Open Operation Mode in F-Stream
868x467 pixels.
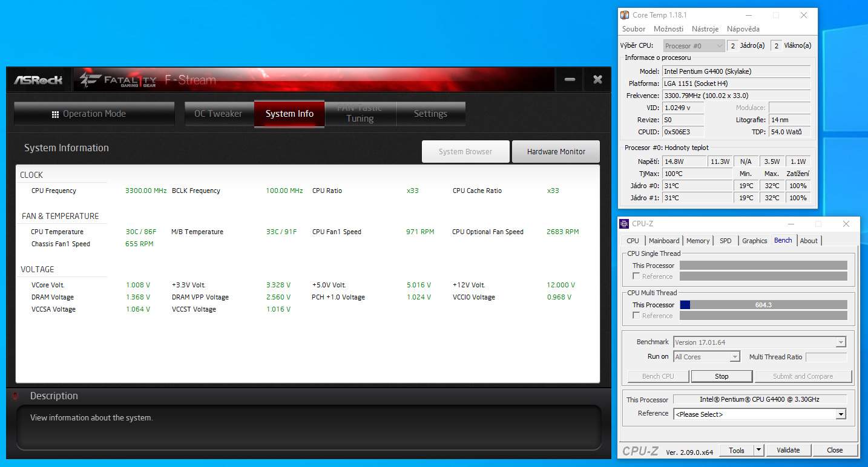coord(94,114)
